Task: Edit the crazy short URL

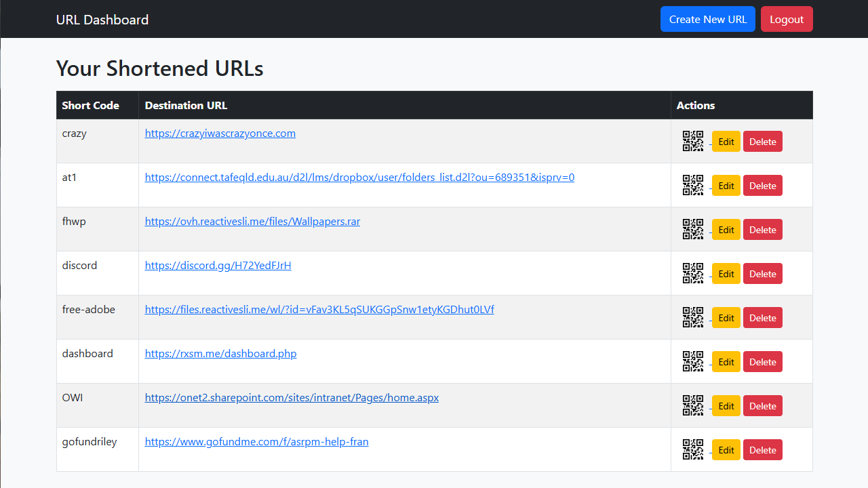Action: tap(726, 142)
